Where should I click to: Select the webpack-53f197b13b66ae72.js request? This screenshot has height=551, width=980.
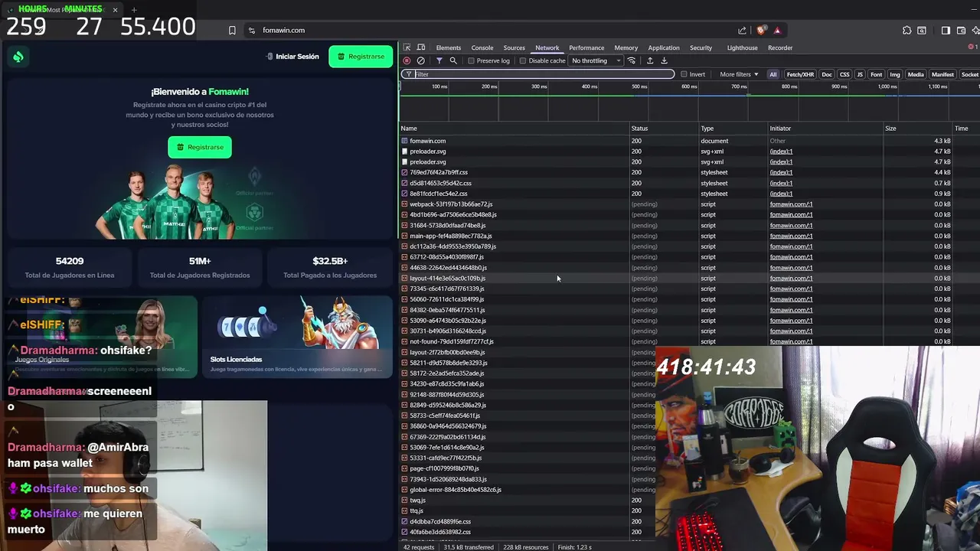click(689, 204)
